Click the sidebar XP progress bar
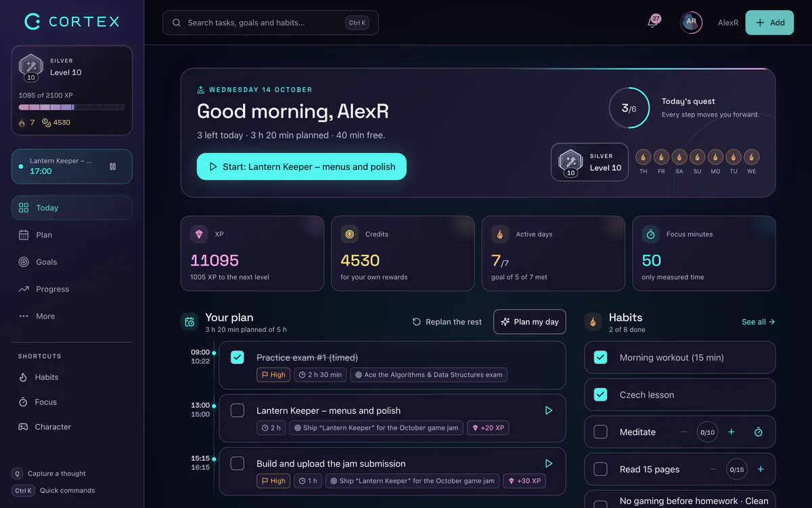The width and height of the screenshot is (812, 508). (x=72, y=107)
